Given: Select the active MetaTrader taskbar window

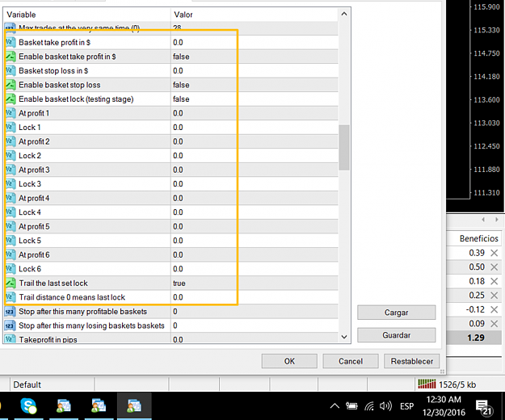Looking at the screenshot, I should (134, 405).
